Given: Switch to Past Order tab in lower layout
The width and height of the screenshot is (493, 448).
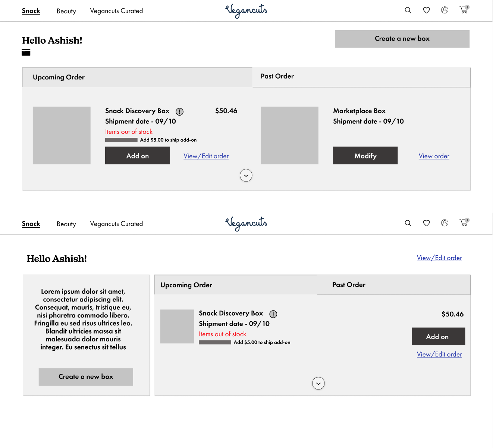Looking at the screenshot, I should pyautogui.click(x=394, y=285).
